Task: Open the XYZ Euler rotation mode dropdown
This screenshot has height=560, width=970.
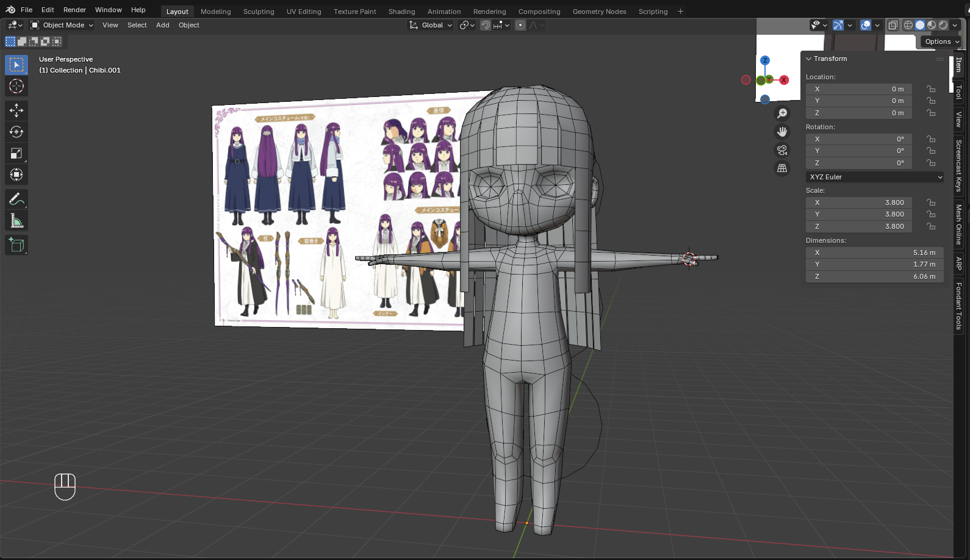Action: coord(875,177)
